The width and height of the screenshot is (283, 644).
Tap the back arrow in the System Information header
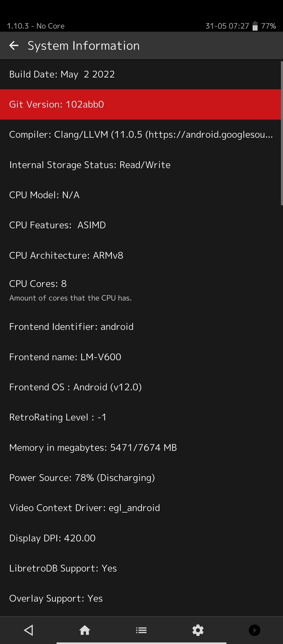(14, 46)
